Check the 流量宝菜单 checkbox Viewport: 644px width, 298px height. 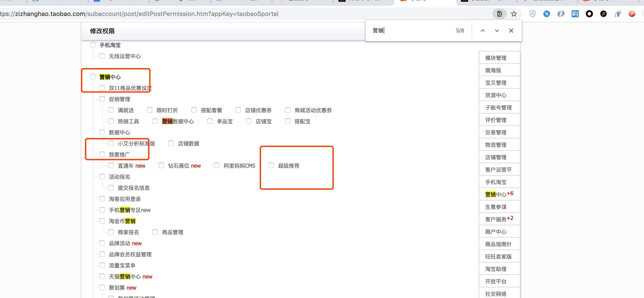pos(102,265)
